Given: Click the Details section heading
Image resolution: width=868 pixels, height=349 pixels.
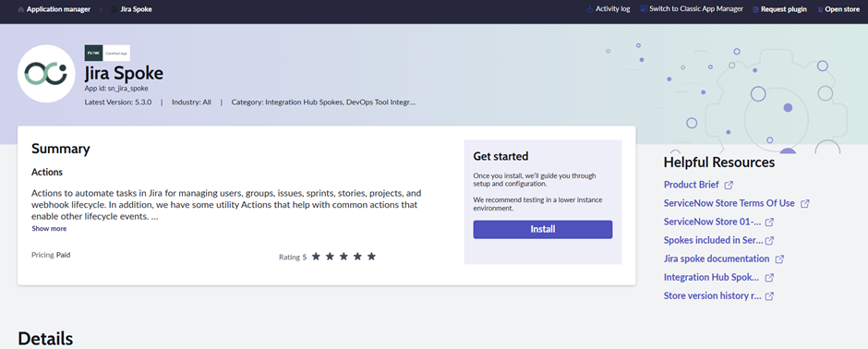Looking at the screenshot, I should click(45, 339).
